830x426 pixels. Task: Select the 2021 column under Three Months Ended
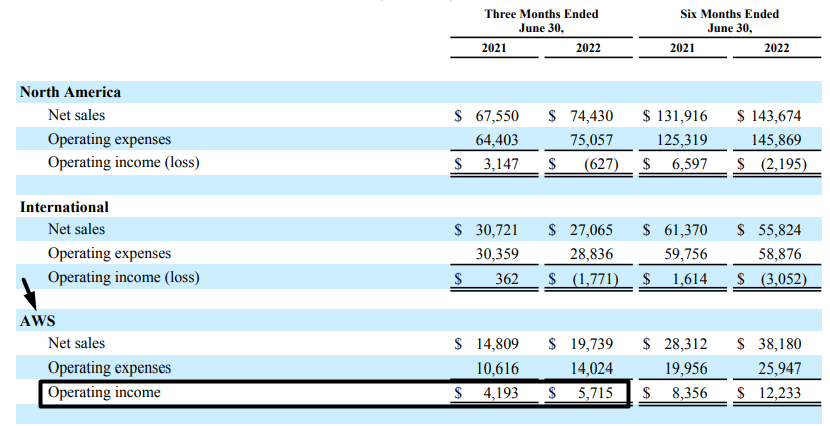(494, 50)
